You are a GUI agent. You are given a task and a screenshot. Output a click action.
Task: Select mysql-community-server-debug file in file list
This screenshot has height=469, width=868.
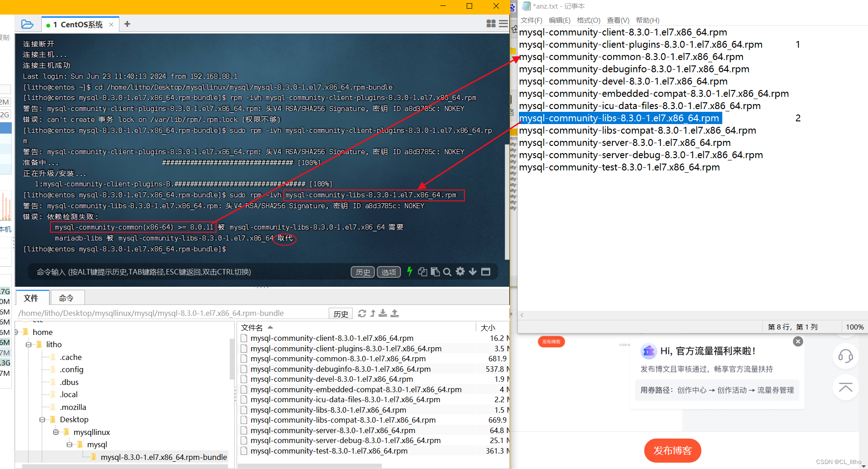click(x=345, y=440)
